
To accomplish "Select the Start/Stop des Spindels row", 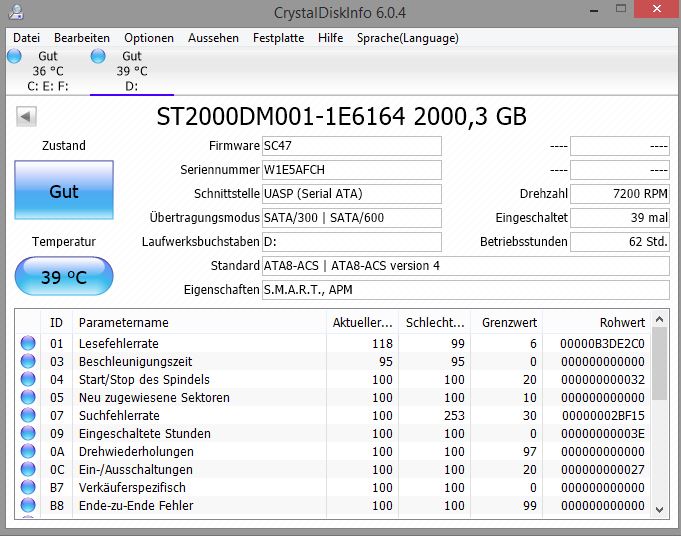I will 333,379.
